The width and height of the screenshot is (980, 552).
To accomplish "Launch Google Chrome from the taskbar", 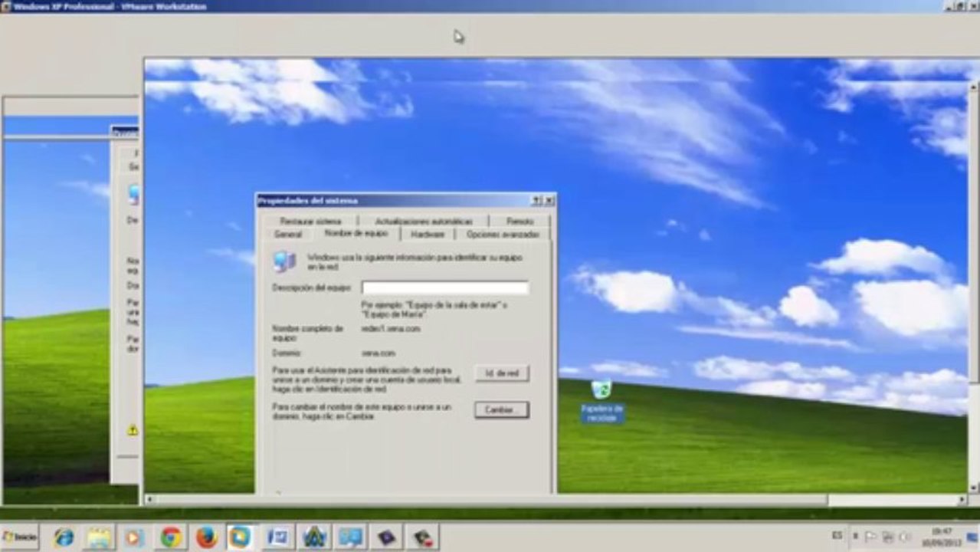I will (x=170, y=537).
